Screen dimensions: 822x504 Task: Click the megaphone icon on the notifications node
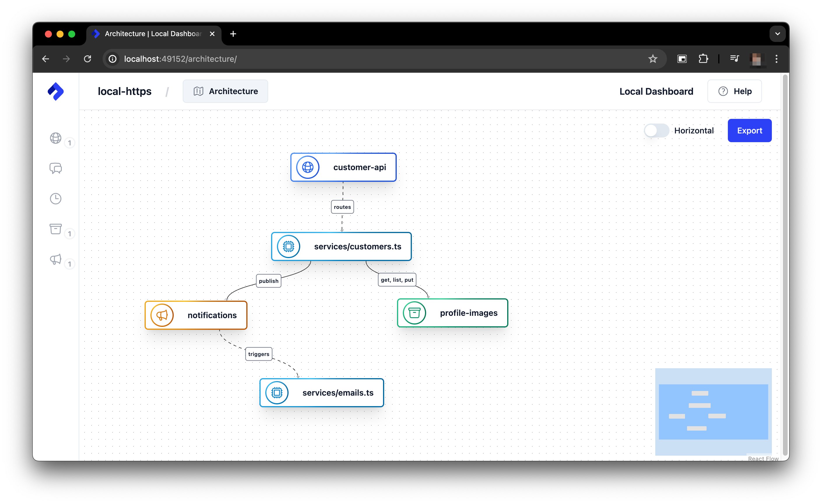click(162, 315)
